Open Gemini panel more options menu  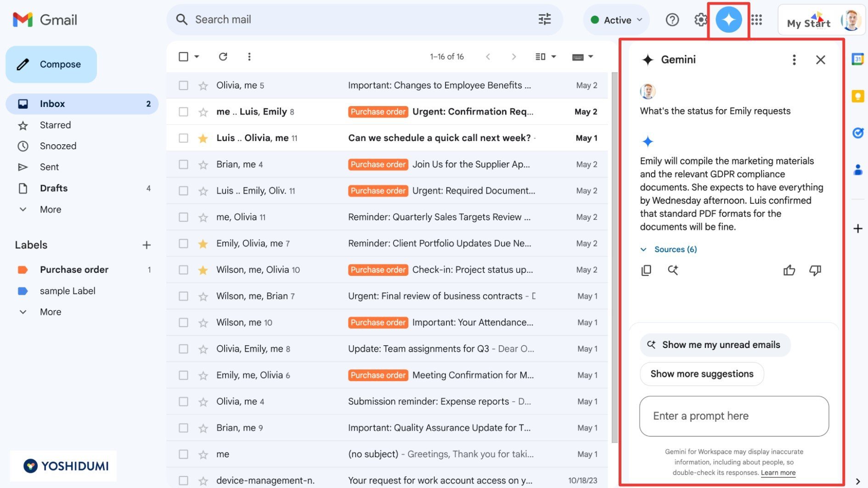794,60
